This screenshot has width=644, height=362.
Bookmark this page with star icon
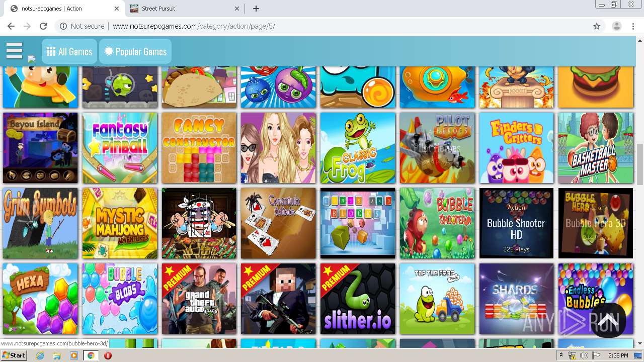[597, 26]
